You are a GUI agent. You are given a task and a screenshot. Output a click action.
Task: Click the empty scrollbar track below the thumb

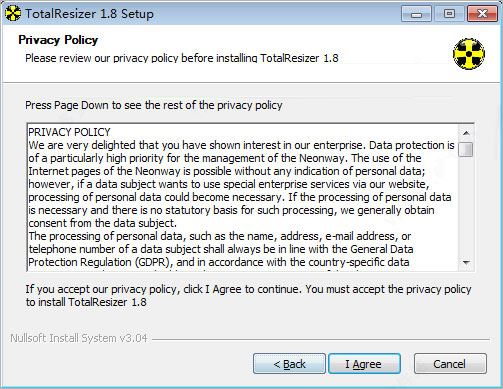(466, 206)
